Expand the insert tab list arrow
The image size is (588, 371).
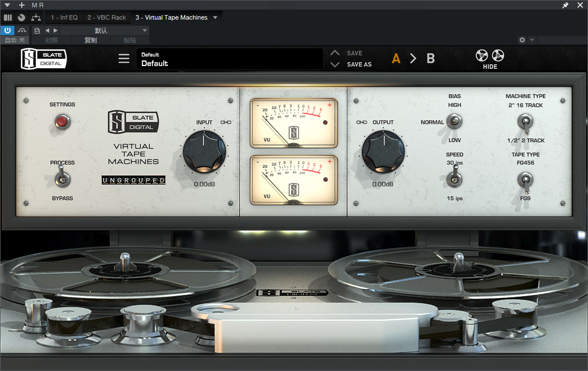pyautogui.click(x=215, y=17)
